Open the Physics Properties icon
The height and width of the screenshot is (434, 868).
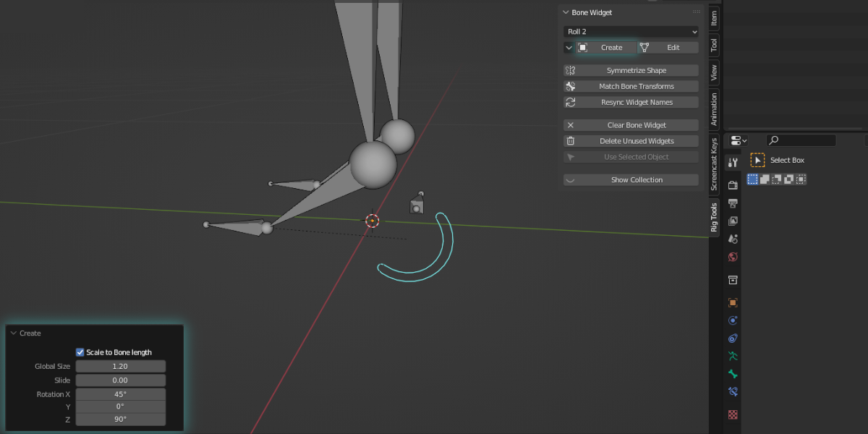[733, 320]
